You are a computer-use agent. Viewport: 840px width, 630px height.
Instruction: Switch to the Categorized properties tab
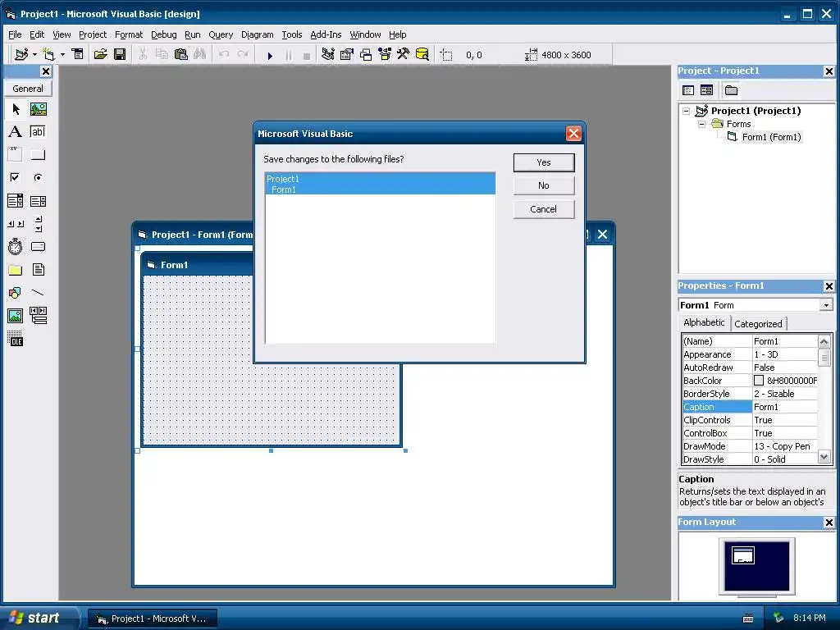758,323
